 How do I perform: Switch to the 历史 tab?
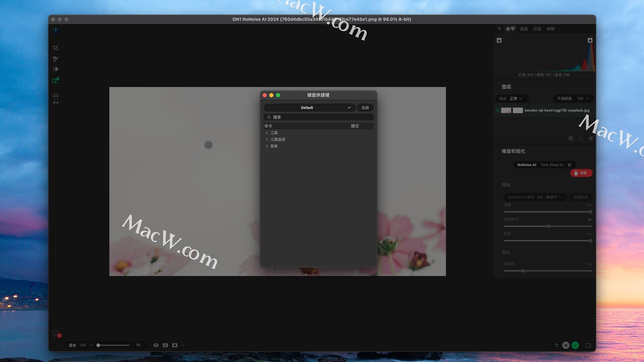click(x=537, y=29)
